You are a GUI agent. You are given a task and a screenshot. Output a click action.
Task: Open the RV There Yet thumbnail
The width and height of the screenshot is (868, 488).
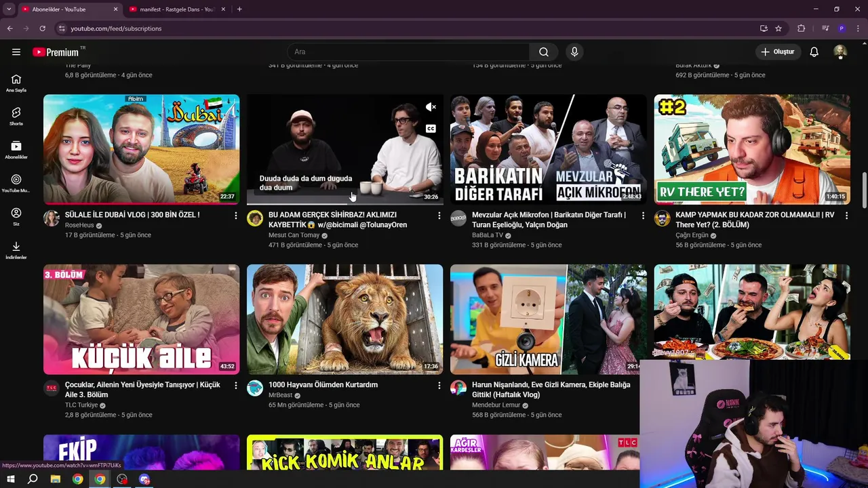(751, 149)
